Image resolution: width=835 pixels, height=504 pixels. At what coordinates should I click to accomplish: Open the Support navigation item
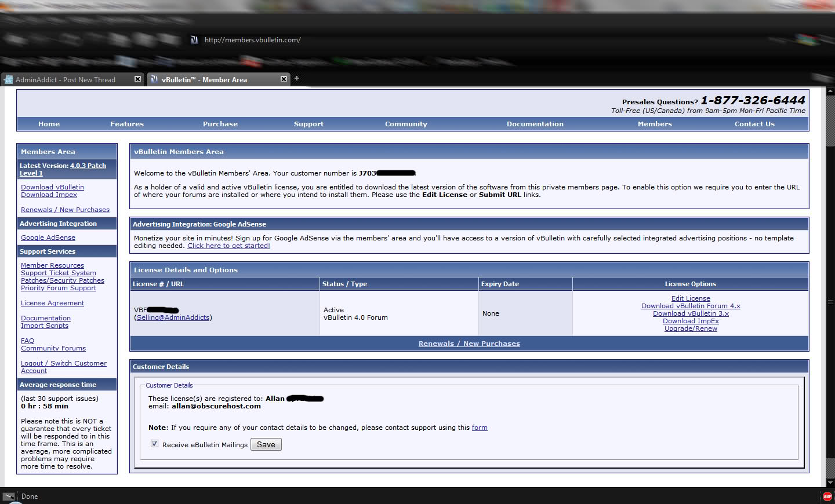click(x=308, y=124)
